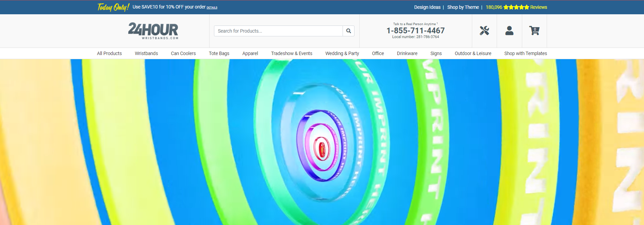Expand the Tote Bags menu

tap(219, 53)
